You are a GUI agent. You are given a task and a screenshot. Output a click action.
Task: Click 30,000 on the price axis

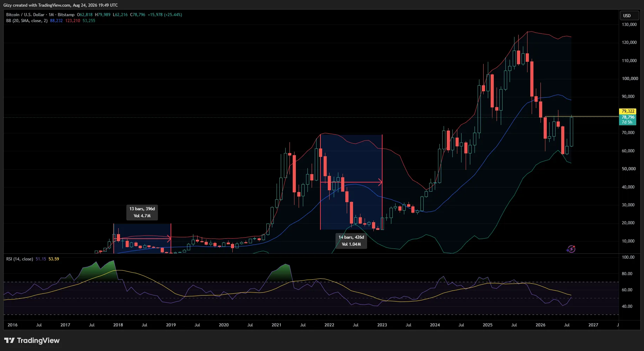(x=628, y=205)
